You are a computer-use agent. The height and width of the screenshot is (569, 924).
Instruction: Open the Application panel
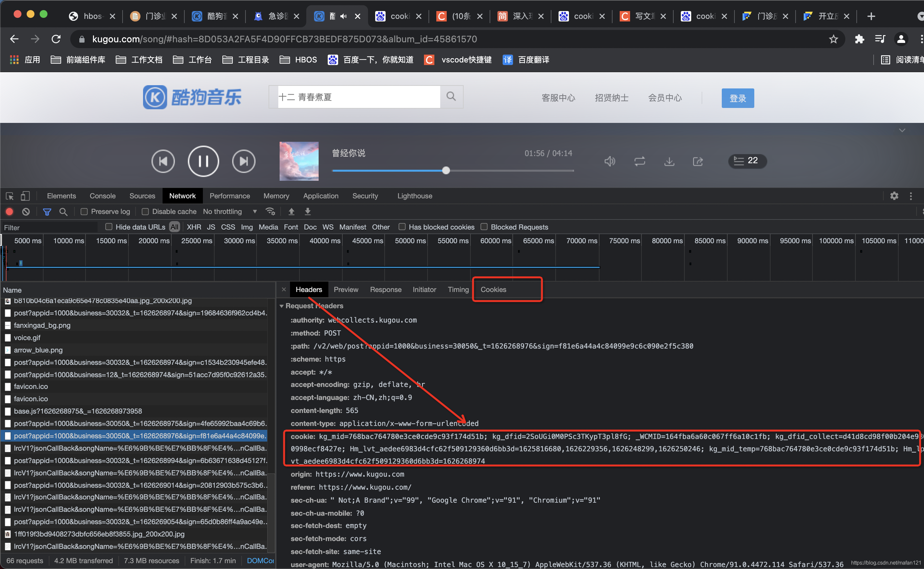click(321, 196)
